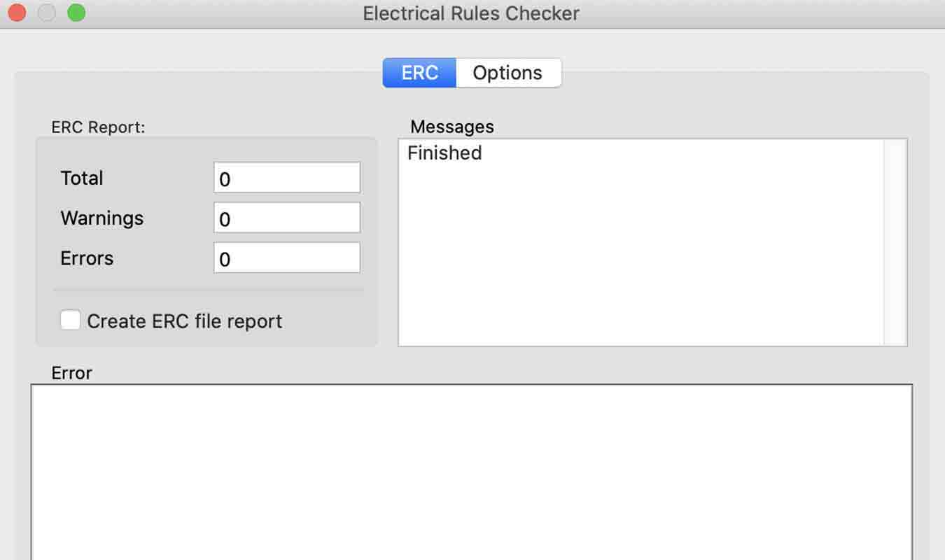Screen dimensions: 945x560
Task: Open the Options tab
Action: pyautogui.click(x=507, y=73)
